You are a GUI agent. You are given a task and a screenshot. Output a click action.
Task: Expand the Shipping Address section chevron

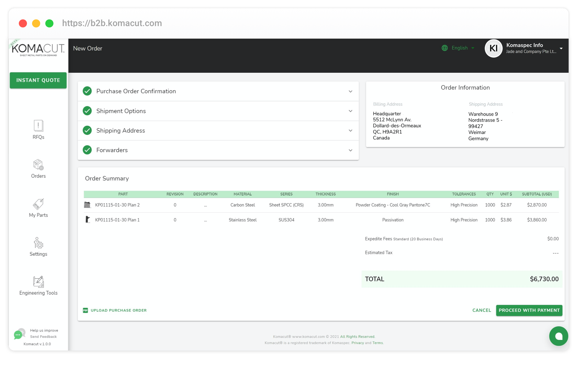[350, 131]
